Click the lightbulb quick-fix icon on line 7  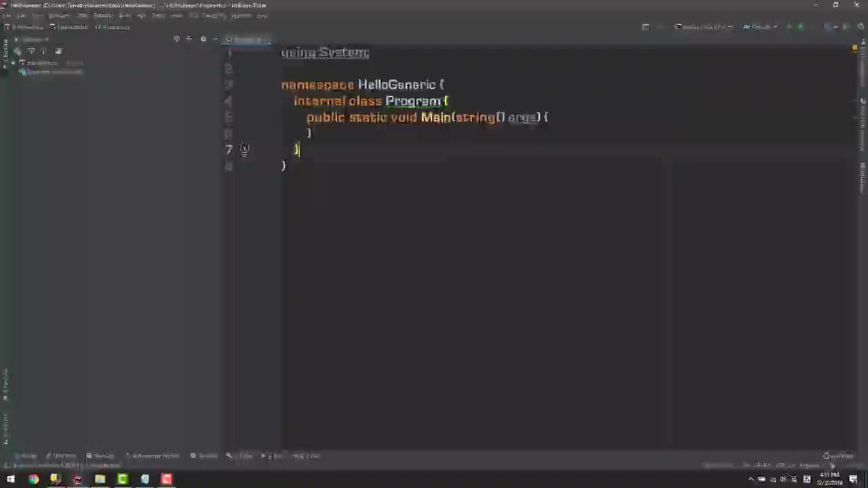(x=244, y=150)
